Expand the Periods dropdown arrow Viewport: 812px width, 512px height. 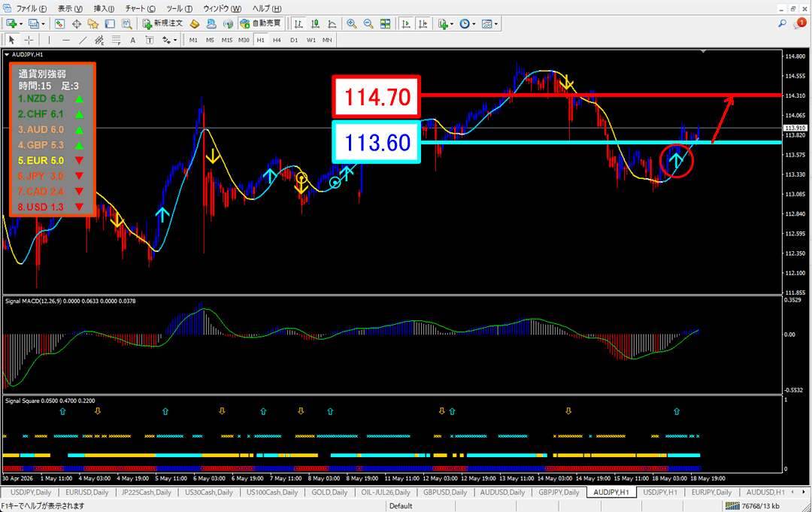[x=474, y=24]
